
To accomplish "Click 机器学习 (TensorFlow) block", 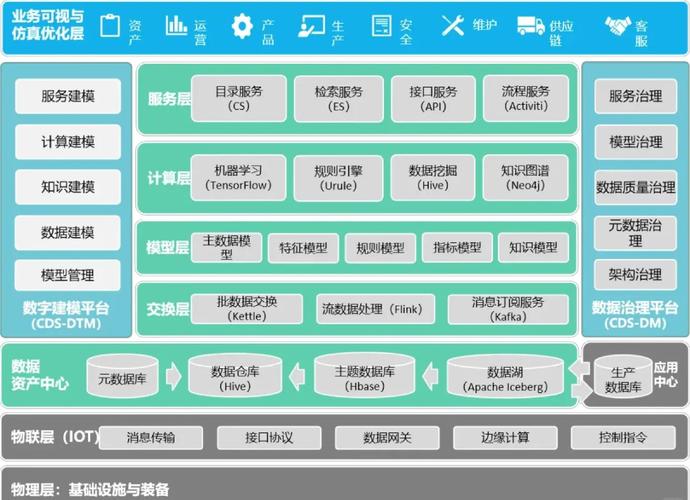I will coord(239,178).
